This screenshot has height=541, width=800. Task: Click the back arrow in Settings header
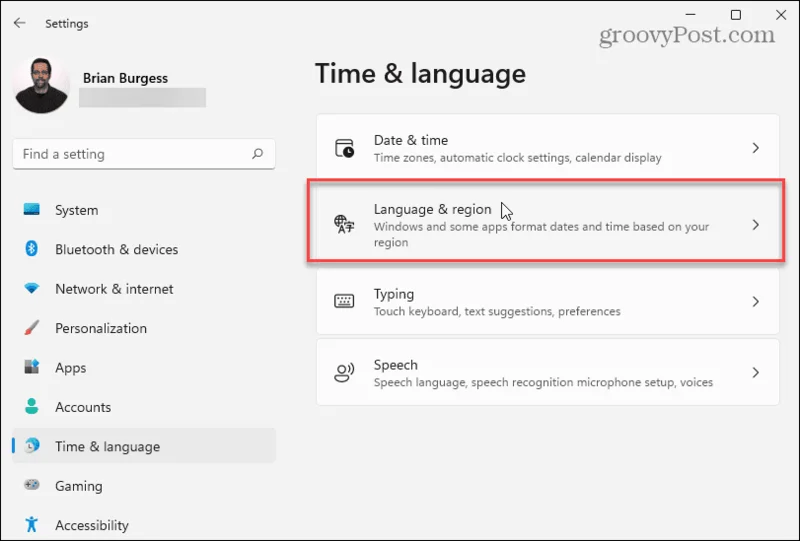(x=19, y=23)
